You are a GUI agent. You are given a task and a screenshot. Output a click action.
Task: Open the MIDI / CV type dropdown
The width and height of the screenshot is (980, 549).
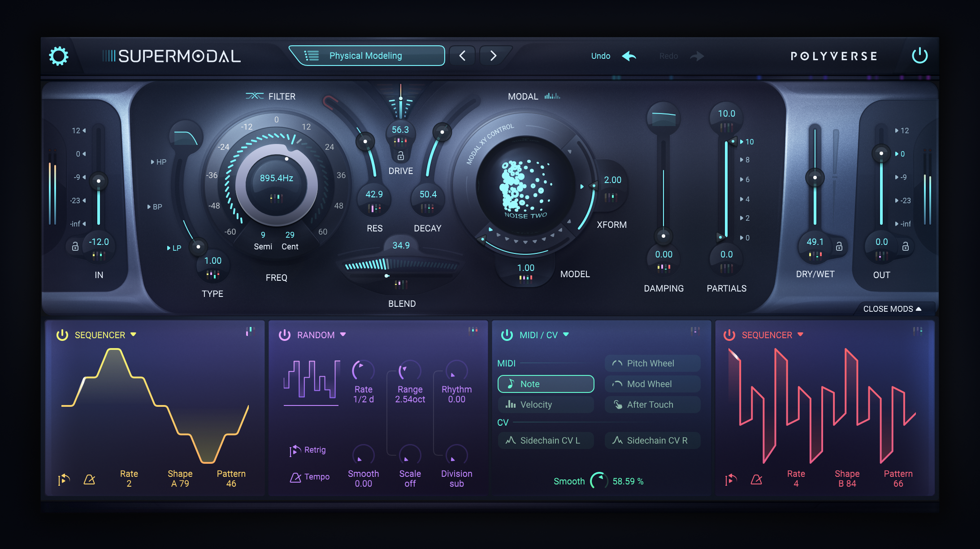pyautogui.click(x=566, y=335)
